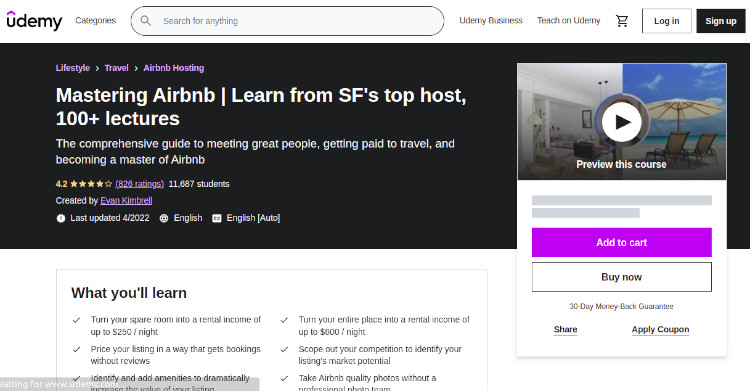Image resolution: width=750 pixels, height=391 pixels.
Task: Click the Sign up button
Action: (x=720, y=21)
